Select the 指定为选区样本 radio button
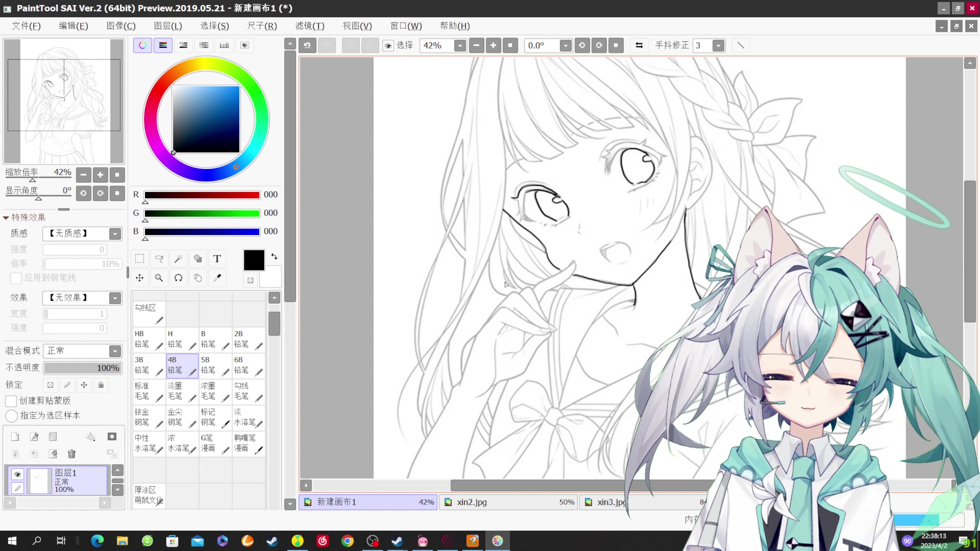980x551 pixels. click(11, 416)
